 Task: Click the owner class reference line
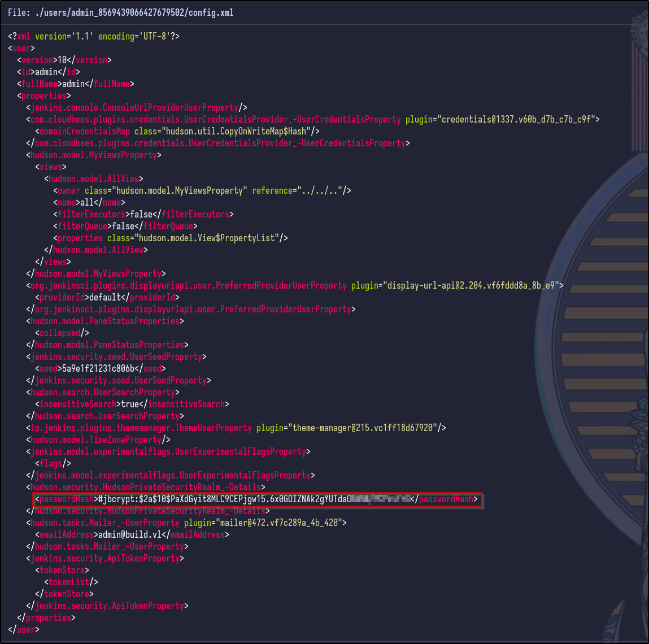coord(202,190)
